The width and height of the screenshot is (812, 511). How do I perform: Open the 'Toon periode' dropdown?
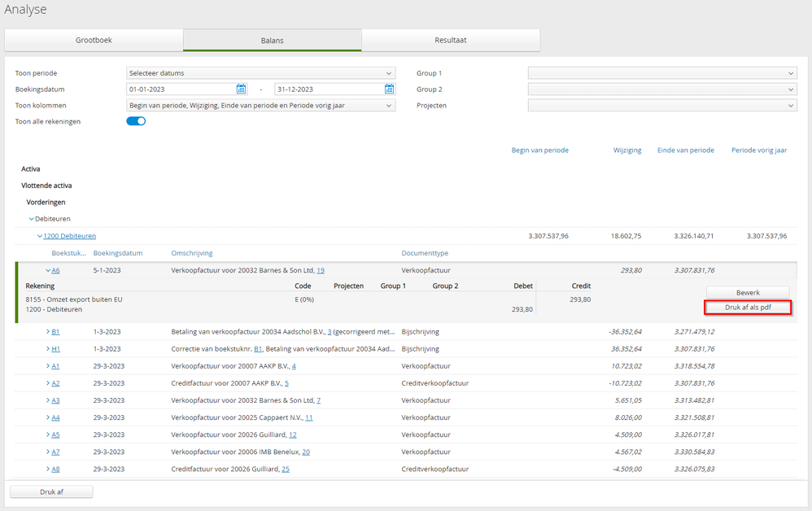click(260, 73)
